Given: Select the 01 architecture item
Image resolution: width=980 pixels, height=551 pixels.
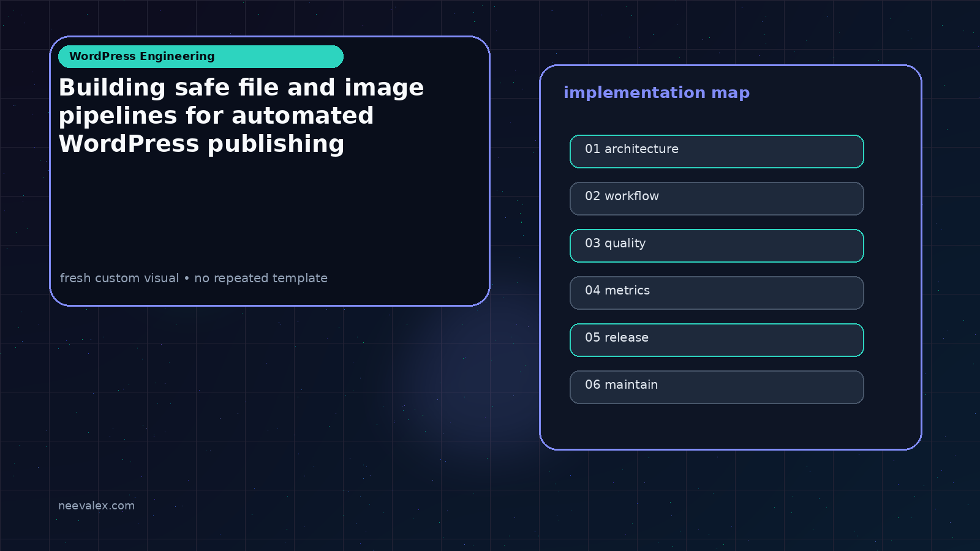Looking at the screenshot, I should [x=717, y=151].
